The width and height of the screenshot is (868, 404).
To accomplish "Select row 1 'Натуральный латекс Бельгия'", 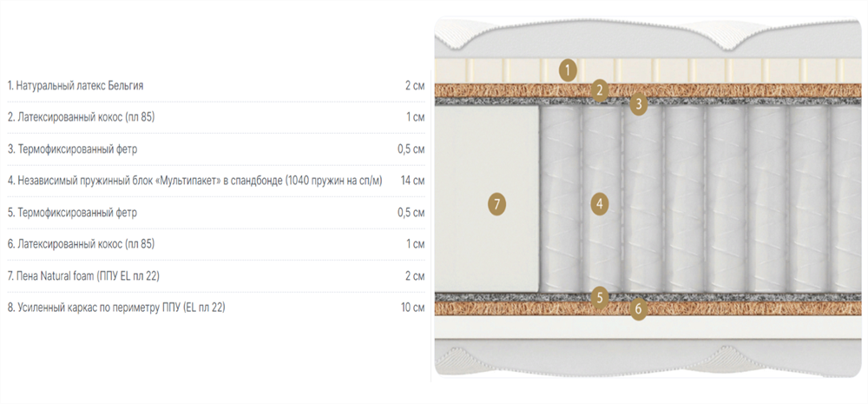I will click(x=216, y=86).
